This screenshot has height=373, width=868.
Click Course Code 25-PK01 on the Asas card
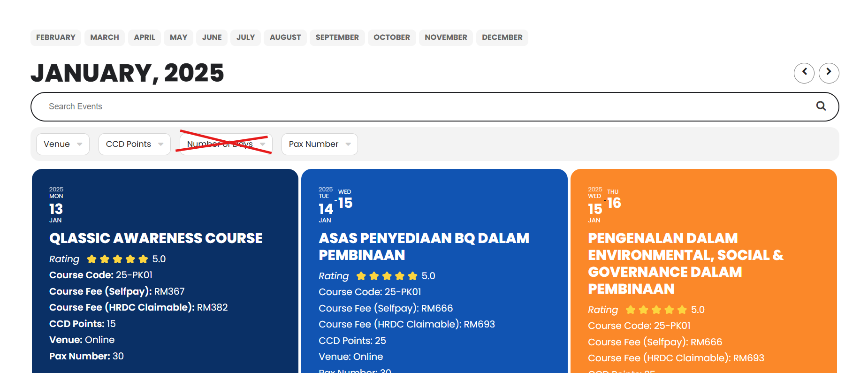click(x=370, y=292)
